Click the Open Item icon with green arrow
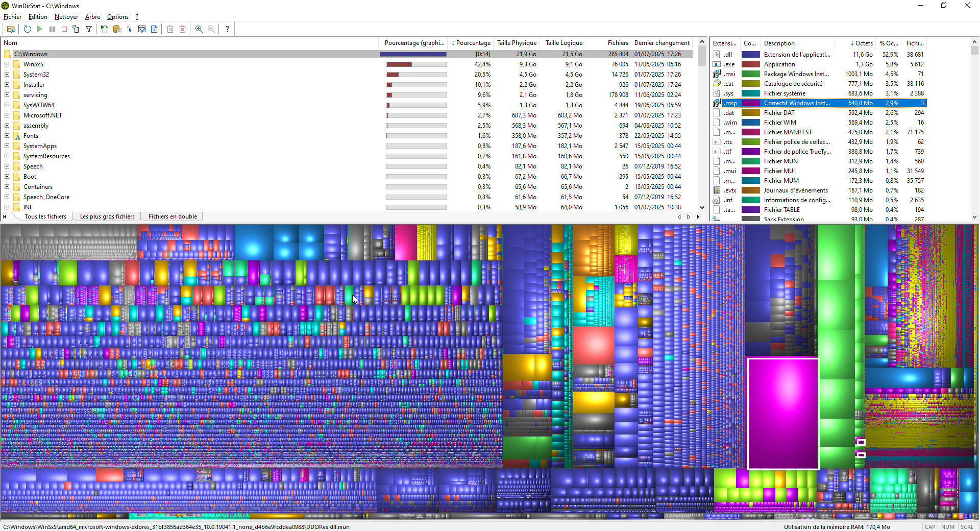This screenshot has height=531, width=980. (x=105, y=29)
